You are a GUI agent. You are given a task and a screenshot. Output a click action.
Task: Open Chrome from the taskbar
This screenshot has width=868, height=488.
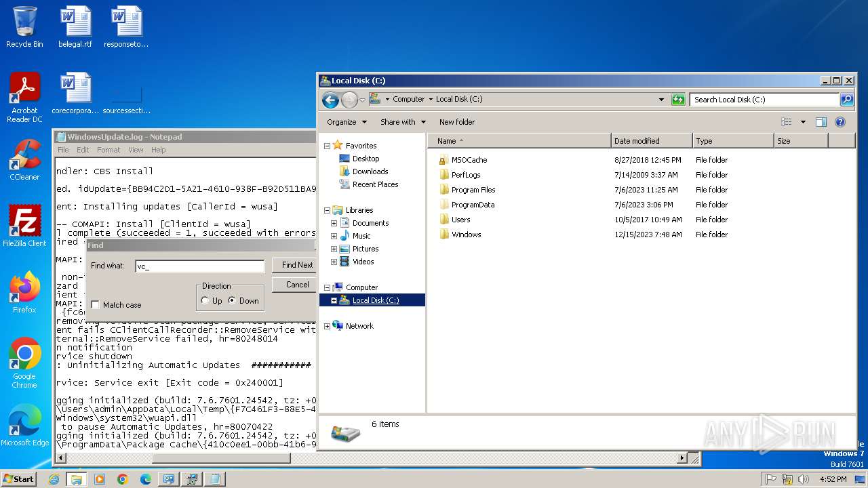pos(123,479)
